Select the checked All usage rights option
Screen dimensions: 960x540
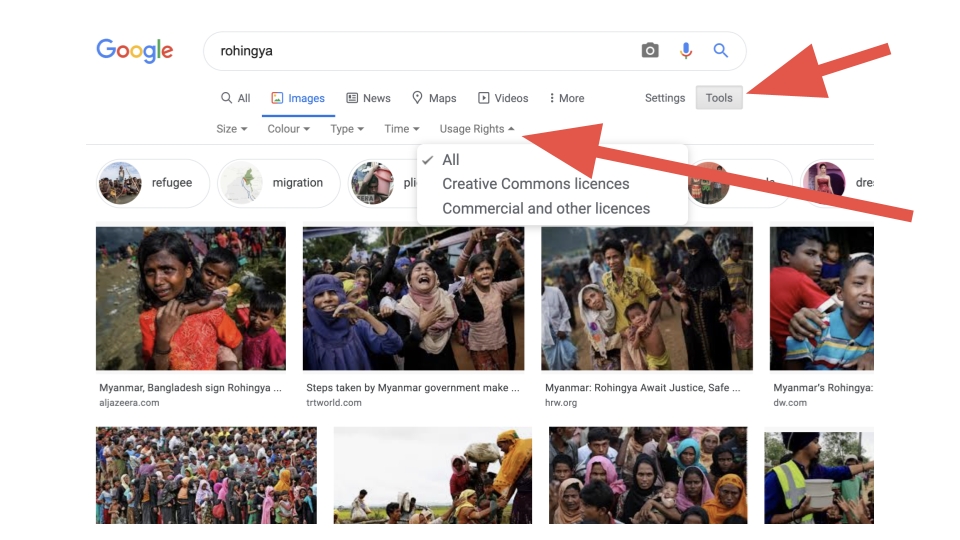[451, 160]
